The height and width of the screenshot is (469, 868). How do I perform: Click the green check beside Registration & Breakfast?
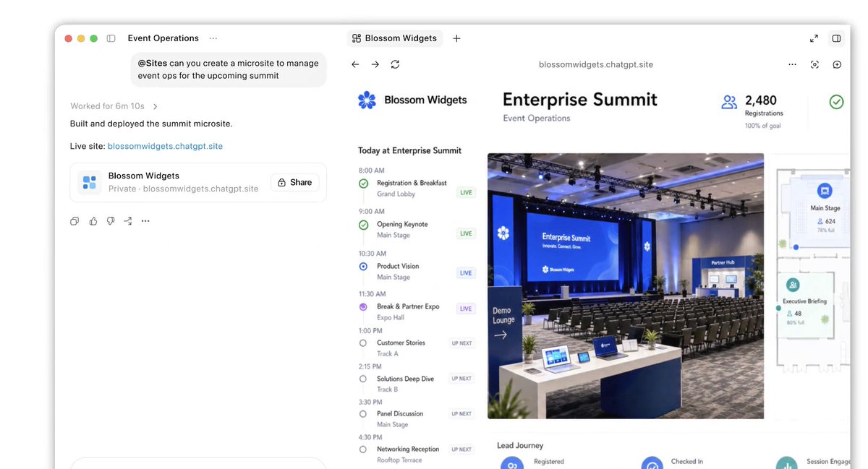click(363, 184)
